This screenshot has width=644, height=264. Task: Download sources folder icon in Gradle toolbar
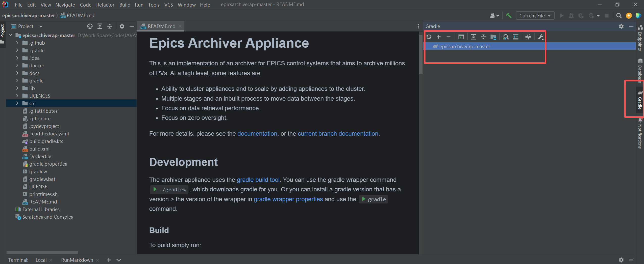point(493,37)
